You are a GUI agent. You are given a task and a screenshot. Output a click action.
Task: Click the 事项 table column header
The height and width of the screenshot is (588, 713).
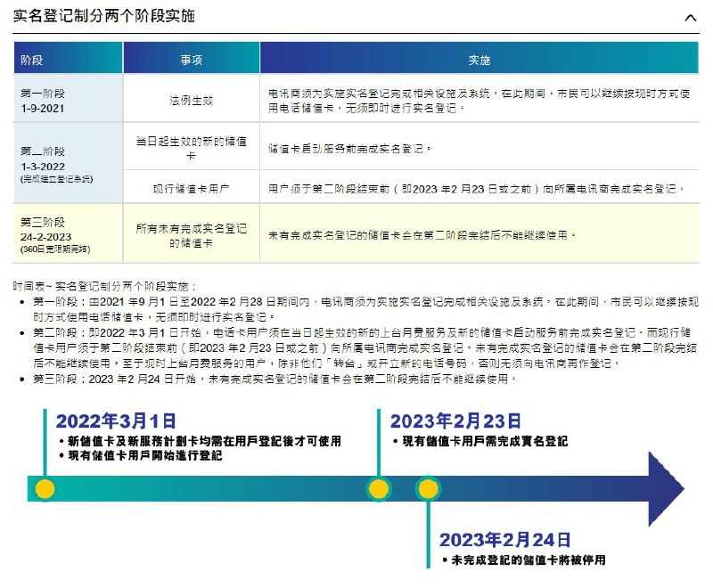pos(192,59)
